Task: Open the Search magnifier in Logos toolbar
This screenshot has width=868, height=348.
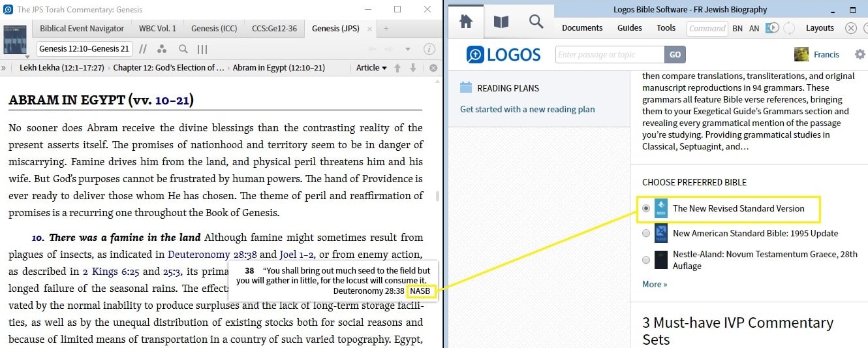Action: [536, 22]
